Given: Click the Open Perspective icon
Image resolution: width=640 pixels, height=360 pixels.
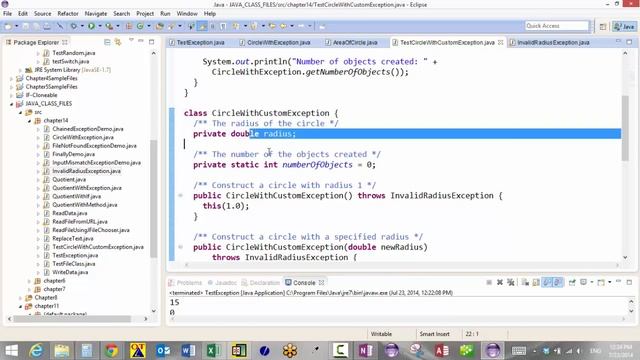Looking at the screenshot, I should click(603, 27).
